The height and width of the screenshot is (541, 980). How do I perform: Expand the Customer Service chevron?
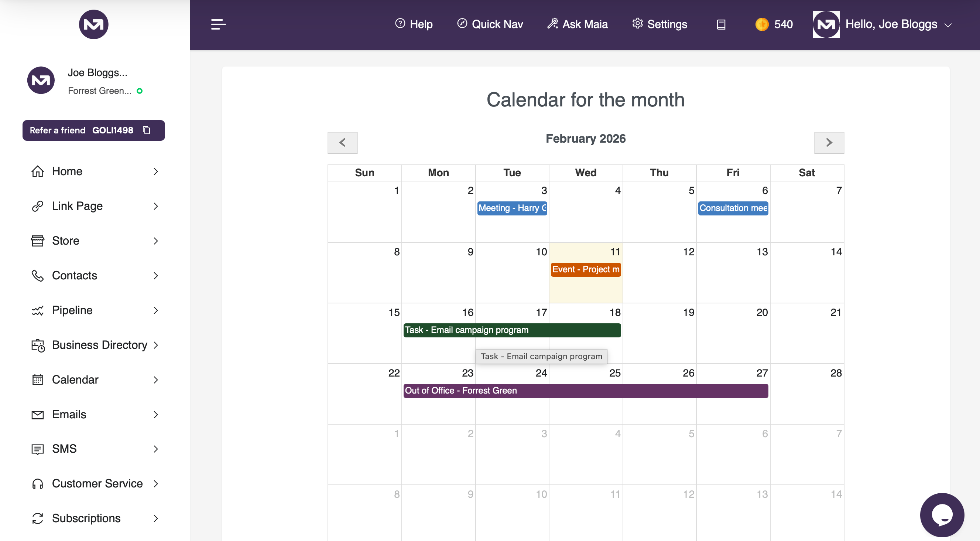tap(155, 484)
